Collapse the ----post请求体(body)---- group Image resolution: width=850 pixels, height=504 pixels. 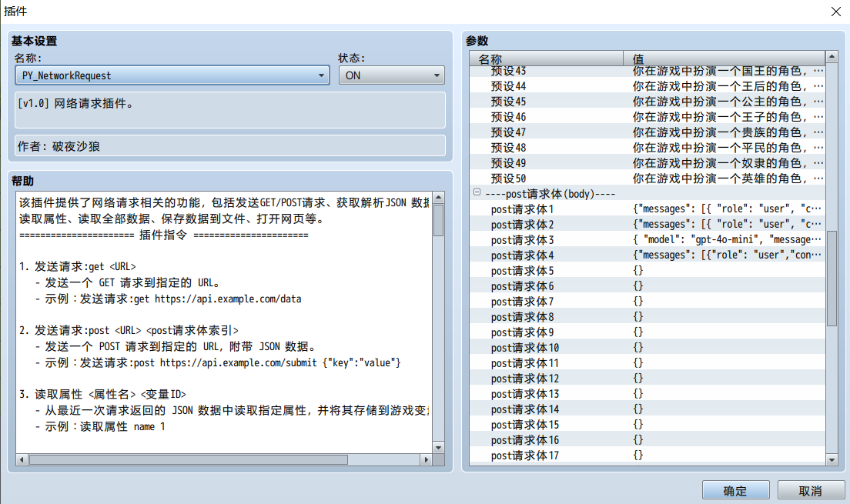point(477,192)
